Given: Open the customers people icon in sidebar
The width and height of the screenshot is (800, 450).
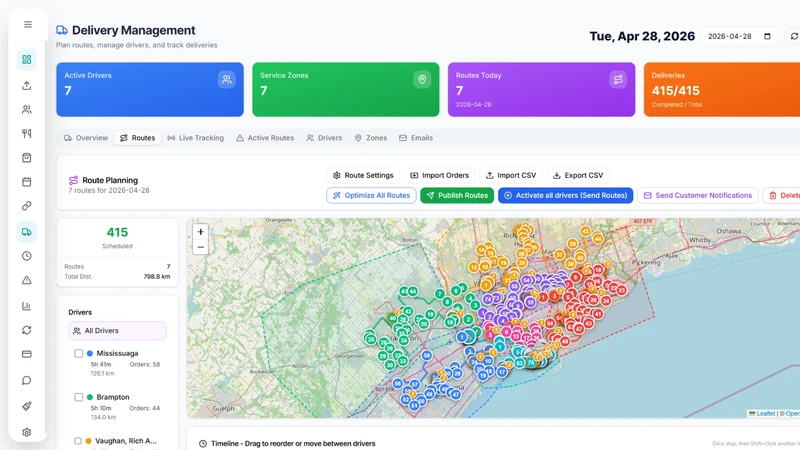Looking at the screenshot, I should pos(27,109).
